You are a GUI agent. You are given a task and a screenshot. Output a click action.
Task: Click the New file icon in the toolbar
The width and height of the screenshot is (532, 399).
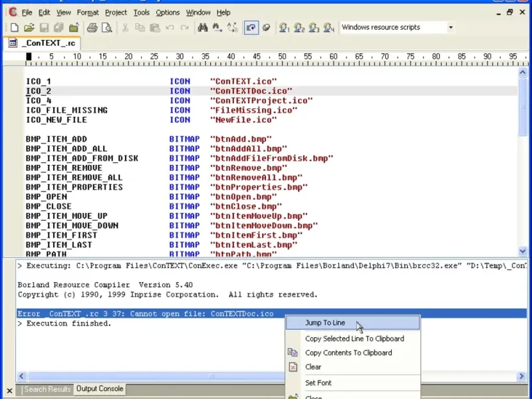pyautogui.click(x=14, y=28)
